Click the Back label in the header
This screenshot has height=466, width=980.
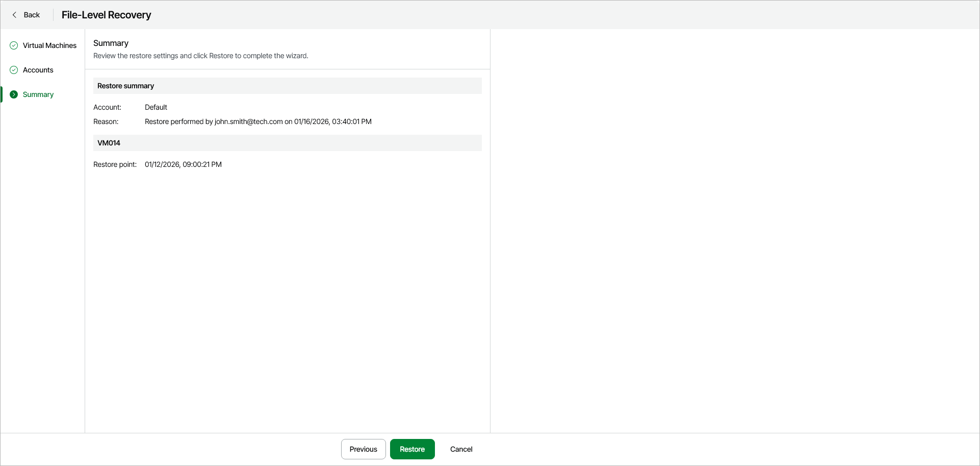pyautogui.click(x=32, y=15)
